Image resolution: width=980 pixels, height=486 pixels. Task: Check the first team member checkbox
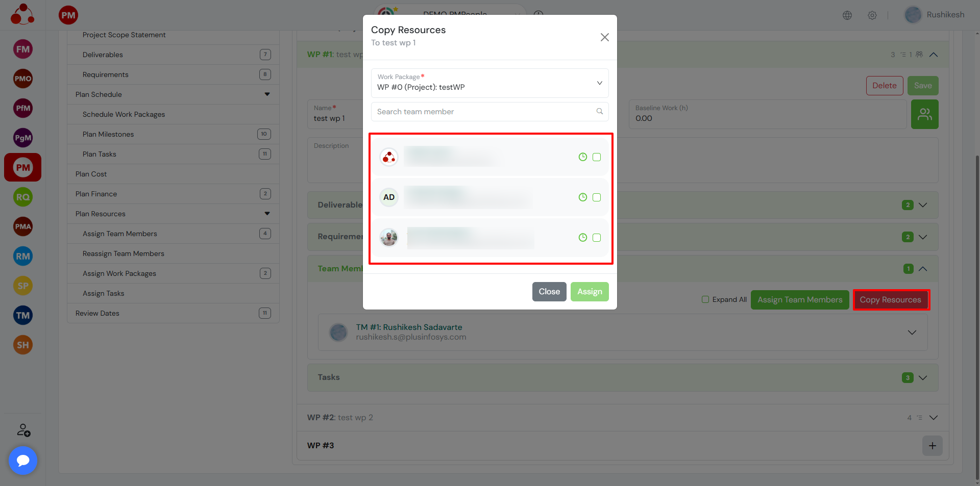pos(597,157)
